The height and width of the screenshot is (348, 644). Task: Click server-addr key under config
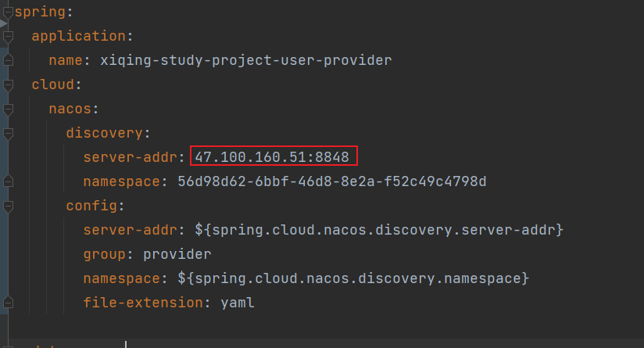click(131, 230)
